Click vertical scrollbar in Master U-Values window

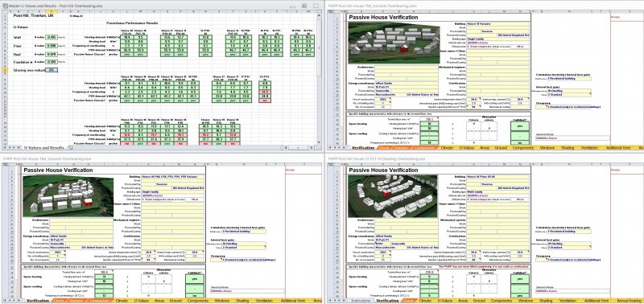[319, 78]
